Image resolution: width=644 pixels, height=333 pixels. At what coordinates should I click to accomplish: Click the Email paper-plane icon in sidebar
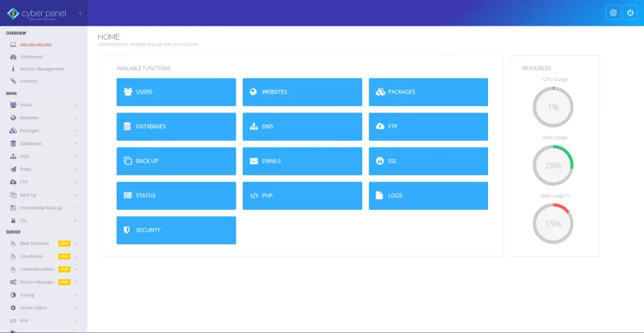click(x=13, y=170)
